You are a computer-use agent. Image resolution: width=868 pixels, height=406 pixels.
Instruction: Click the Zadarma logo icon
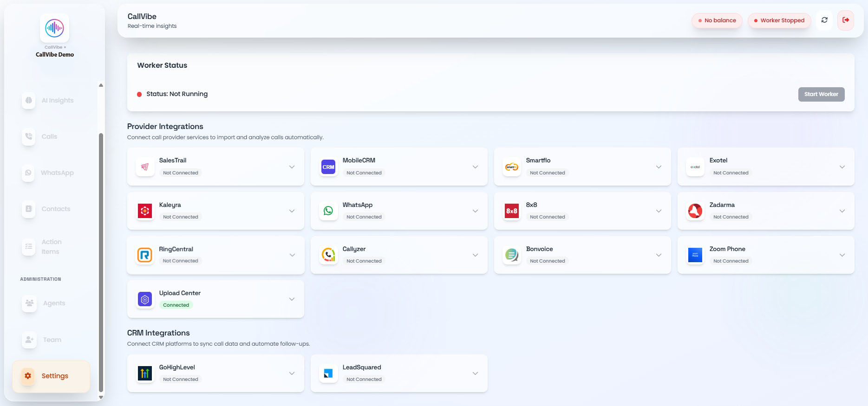pos(695,211)
